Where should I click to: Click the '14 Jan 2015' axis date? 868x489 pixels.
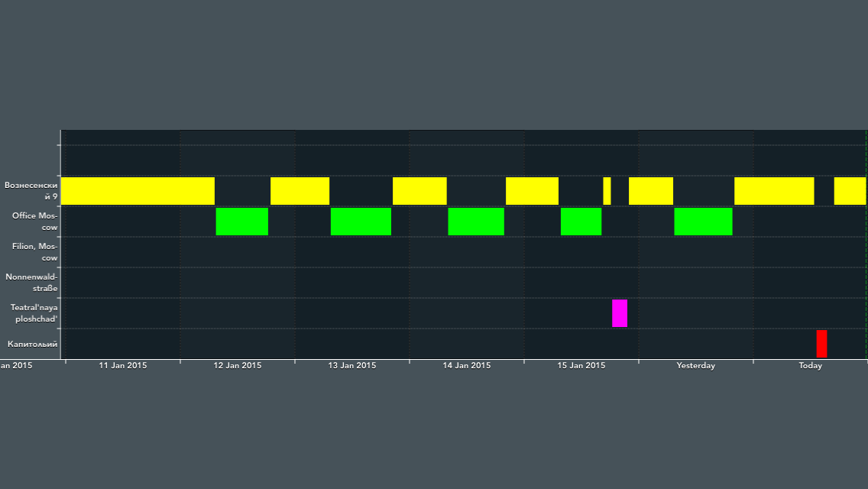[467, 365]
